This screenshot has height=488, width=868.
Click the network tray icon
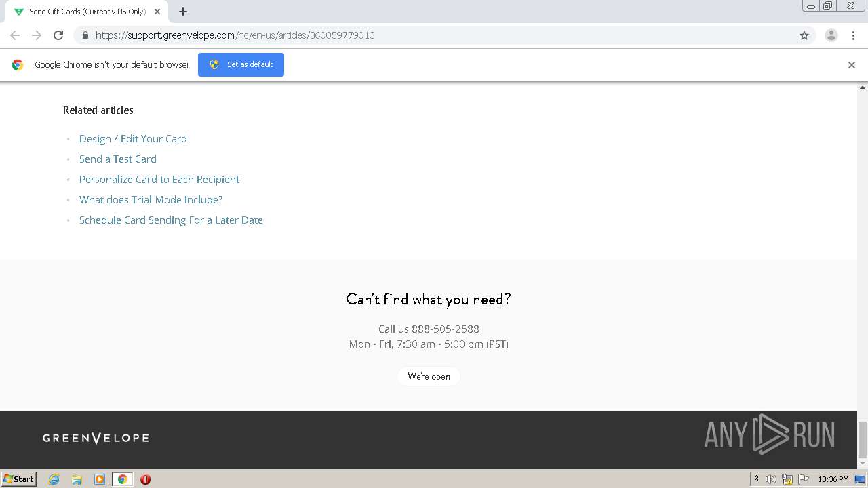[787, 479]
